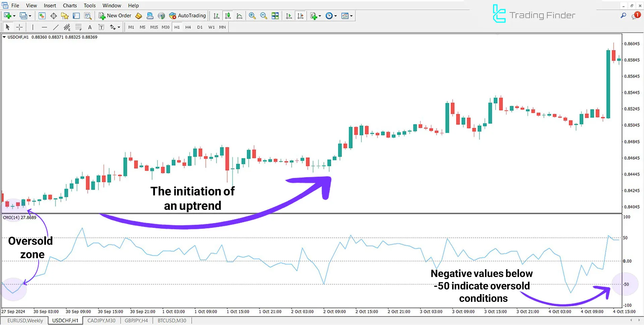Switch chart to Candlesticks view
The image size is (644, 325).
pos(228,15)
